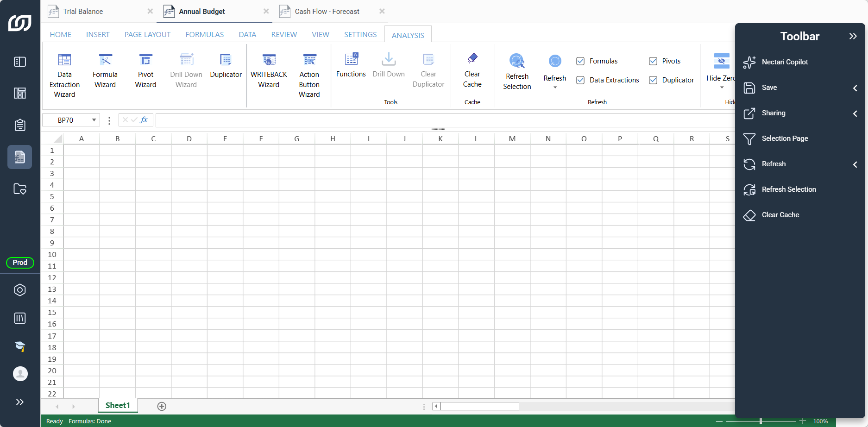This screenshot has width=868, height=427.
Task: Click the zoom slider handle
Action: [761, 421]
